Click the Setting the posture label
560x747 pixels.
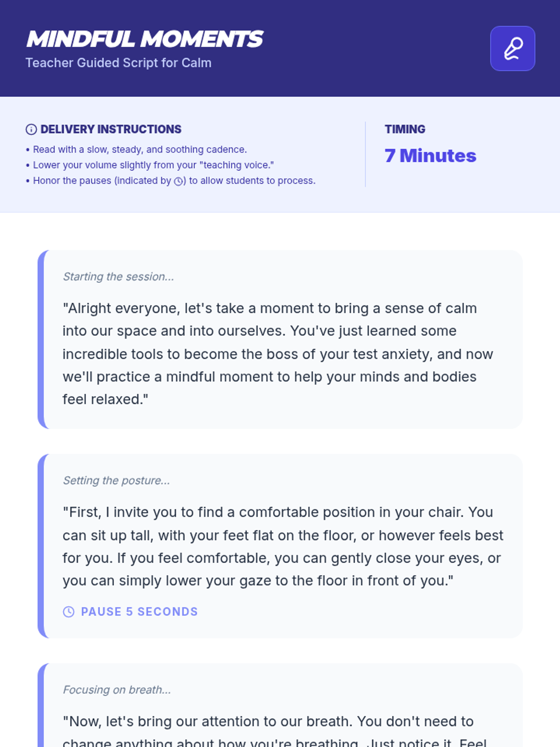point(116,480)
